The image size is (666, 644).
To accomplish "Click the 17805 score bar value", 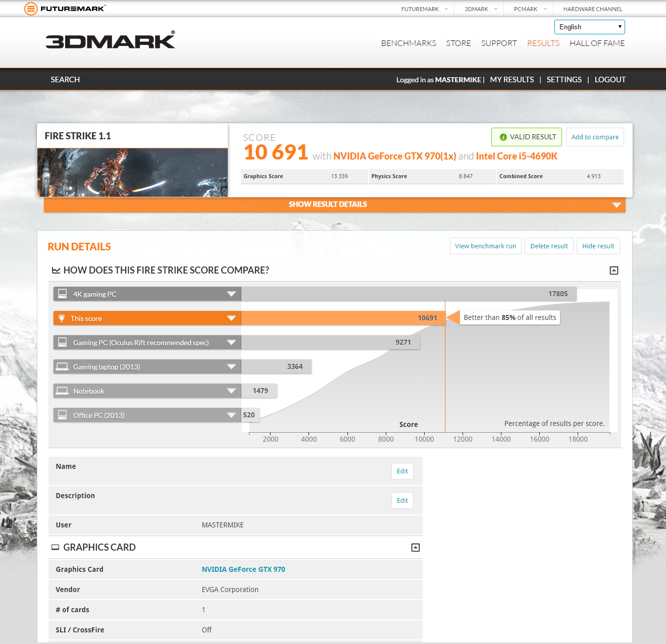I will click(x=558, y=294).
